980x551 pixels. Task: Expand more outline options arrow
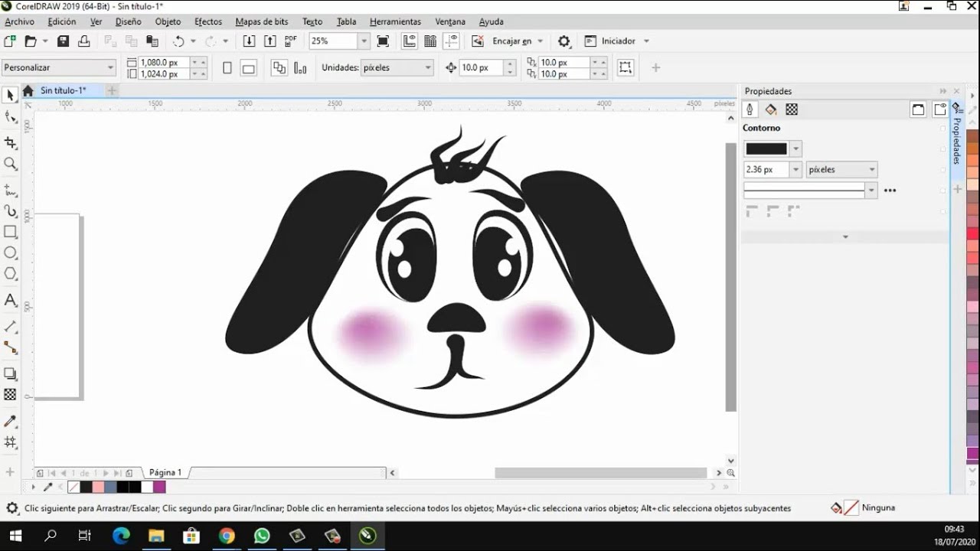pos(845,237)
